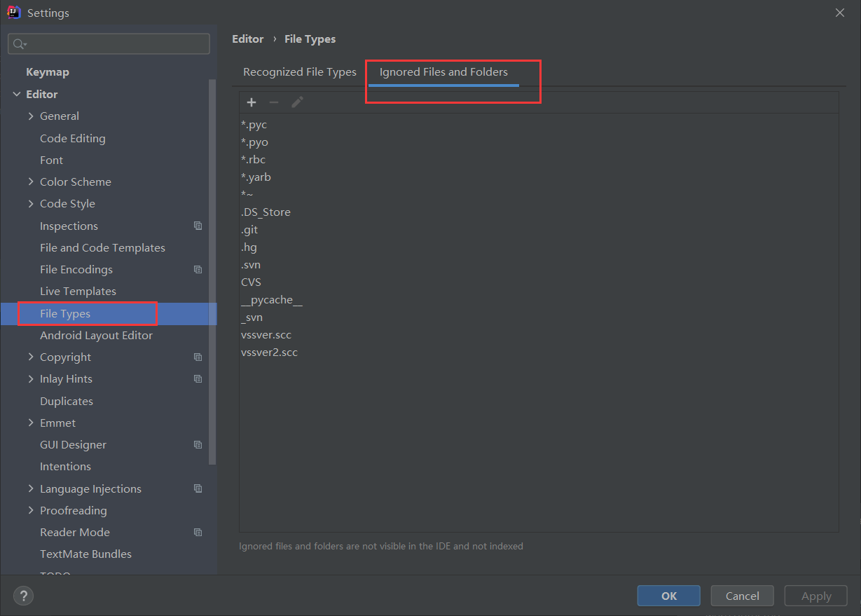Screen dimensions: 861x616
Task: Click project-level icon beside File Encodings
Action: (x=198, y=270)
